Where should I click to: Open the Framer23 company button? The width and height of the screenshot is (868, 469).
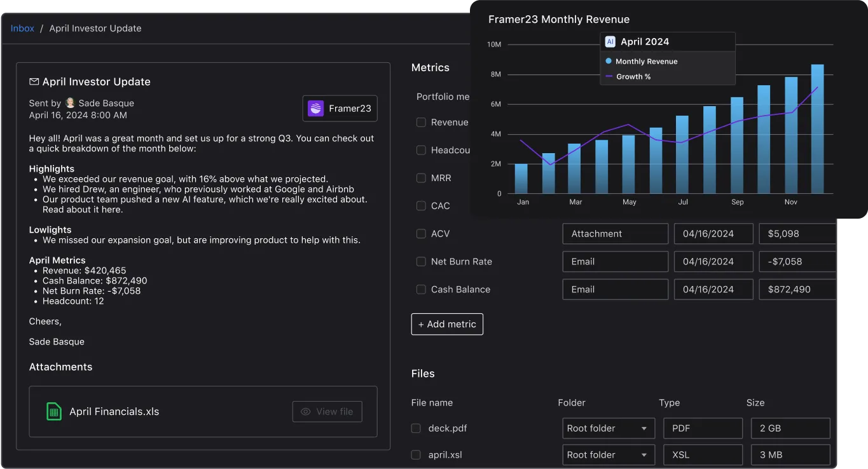click(x=340, y=109)
